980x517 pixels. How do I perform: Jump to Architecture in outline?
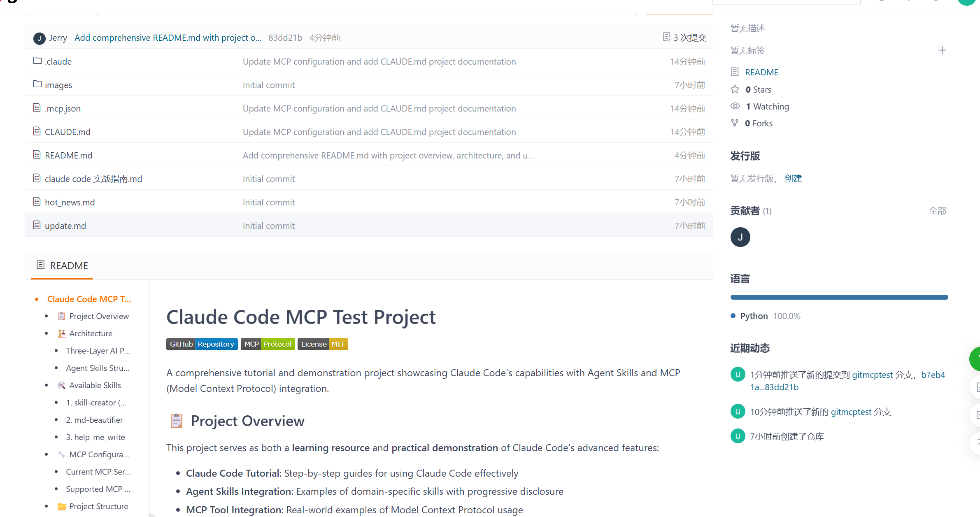pyautogui.click(x=91, y=333)
